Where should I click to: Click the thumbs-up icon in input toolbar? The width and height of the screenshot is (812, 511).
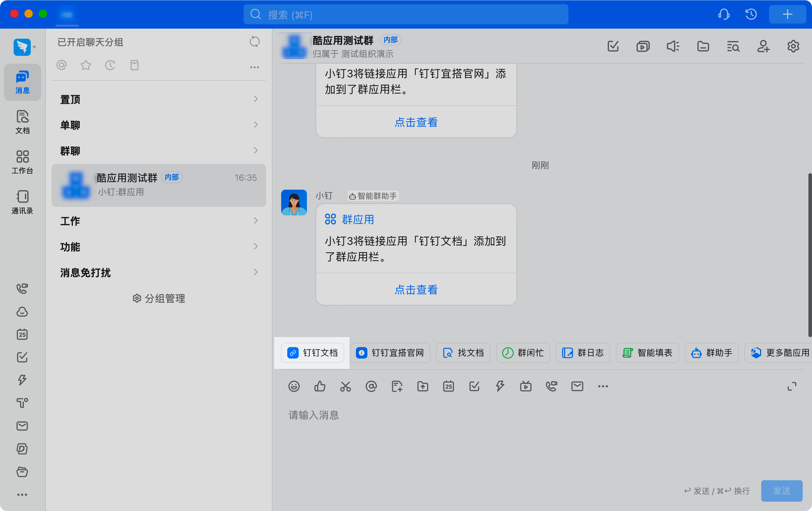(x=320, y=386)
